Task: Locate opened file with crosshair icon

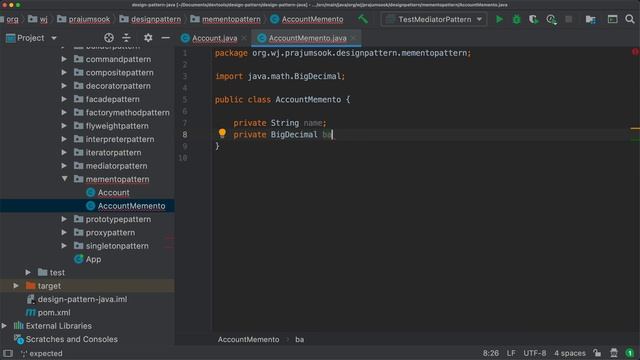Action: tap(109, 38)
